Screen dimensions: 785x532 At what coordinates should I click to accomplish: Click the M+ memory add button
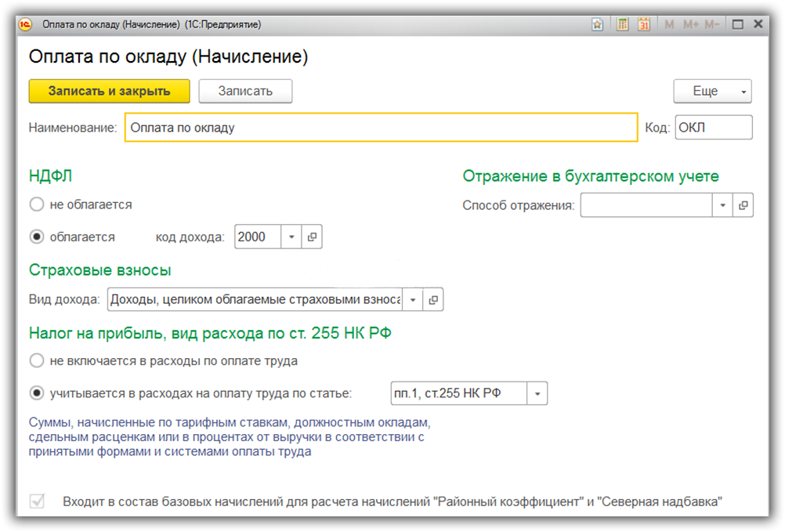(691, 24)
